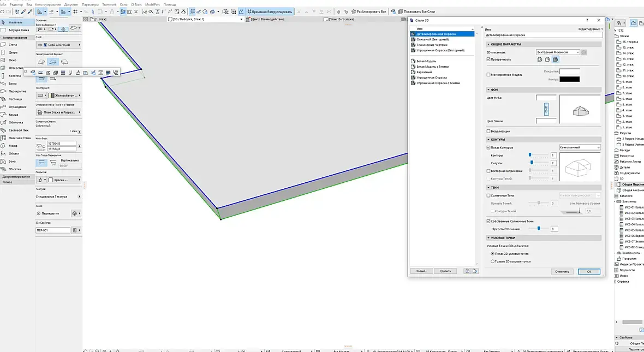
Task: Select the Каркасный style in the list
Action: pyautogui.click(x=424, y=72)
